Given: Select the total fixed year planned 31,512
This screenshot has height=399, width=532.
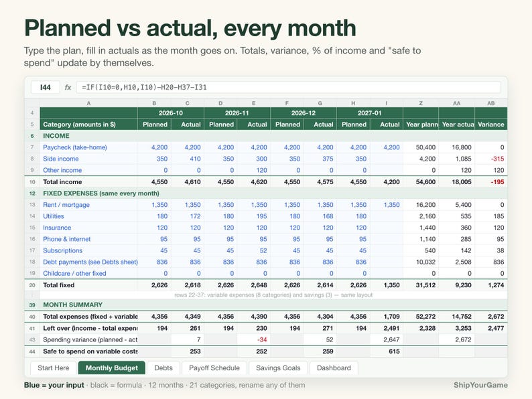Looking at the screenshot, I should pyautogui.click(x=421, y=285).
